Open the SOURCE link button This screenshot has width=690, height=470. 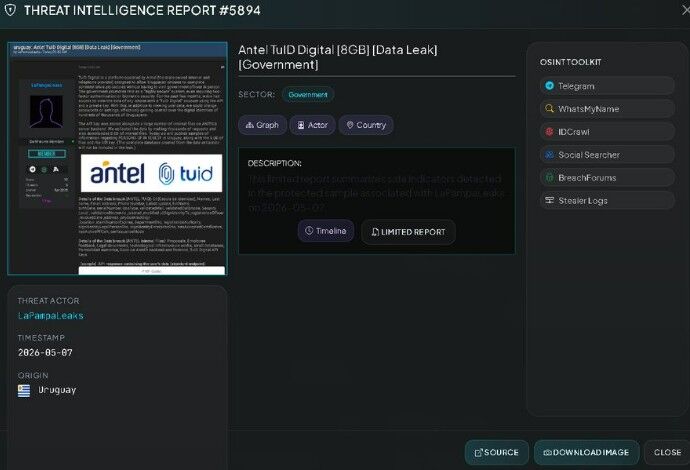(x=496, y=452)
